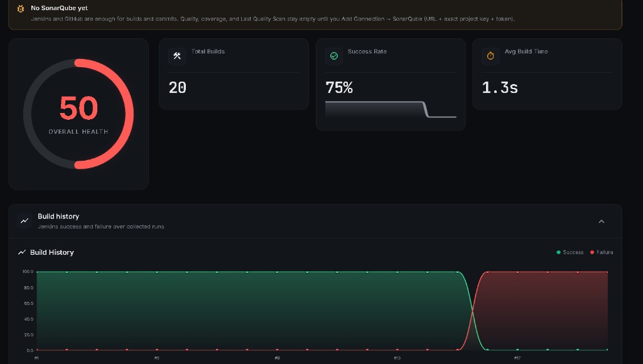Click the Overall Health score 50
Screen dimensions: 643x364
[x=78, y=108]
